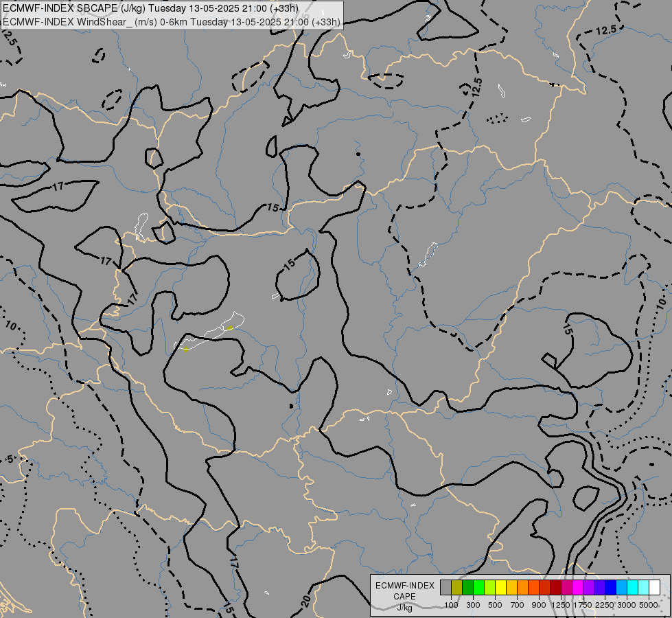
Task: Click the SBCAPE title line
Action: click(x=150, y=8)
